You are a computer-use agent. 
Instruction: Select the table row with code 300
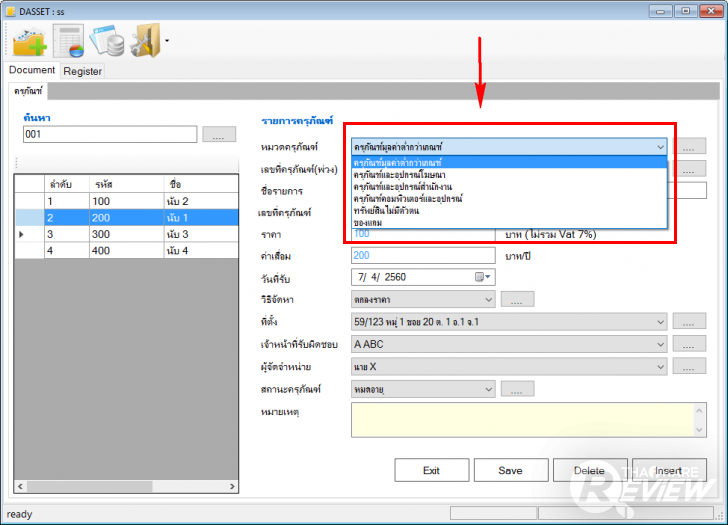(x=127, y=234)
